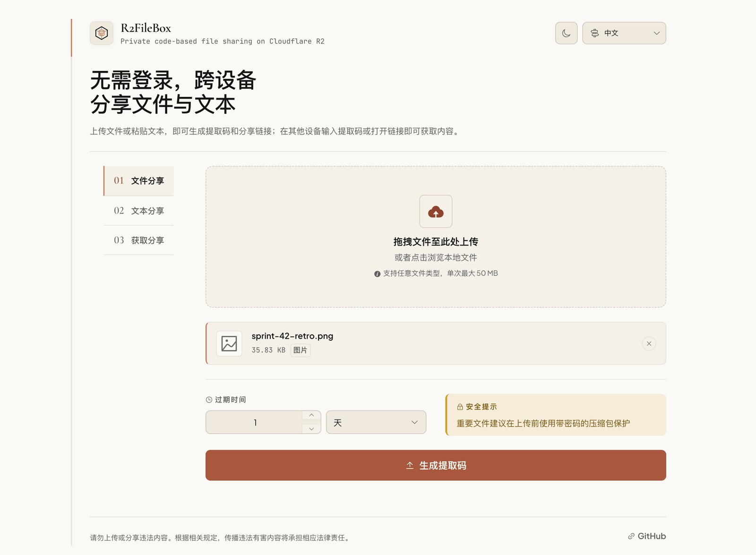Increase expiration value with up arrow
Screen dimensions: 756x555
311,416
